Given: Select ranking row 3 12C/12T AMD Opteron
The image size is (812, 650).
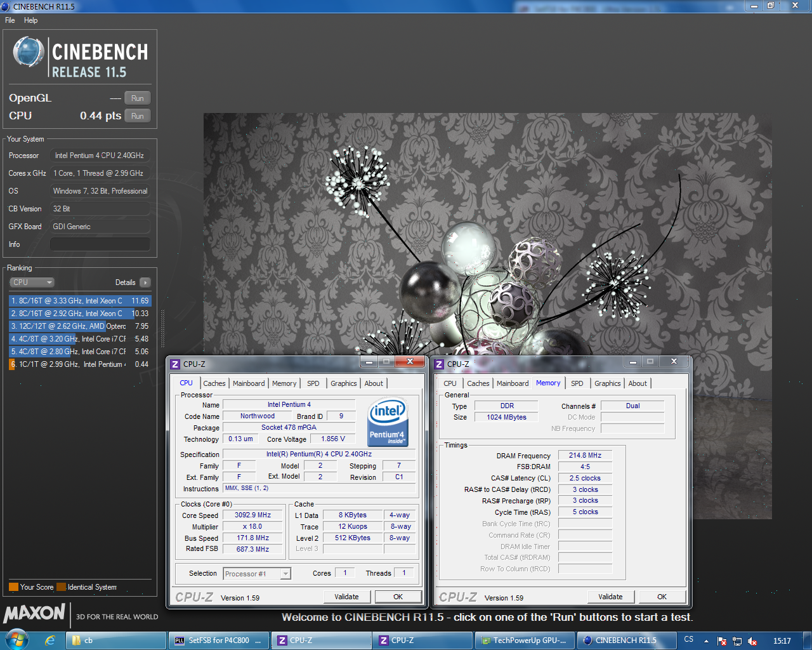Looking at the screenshot, I should click(x=80, y=326).
